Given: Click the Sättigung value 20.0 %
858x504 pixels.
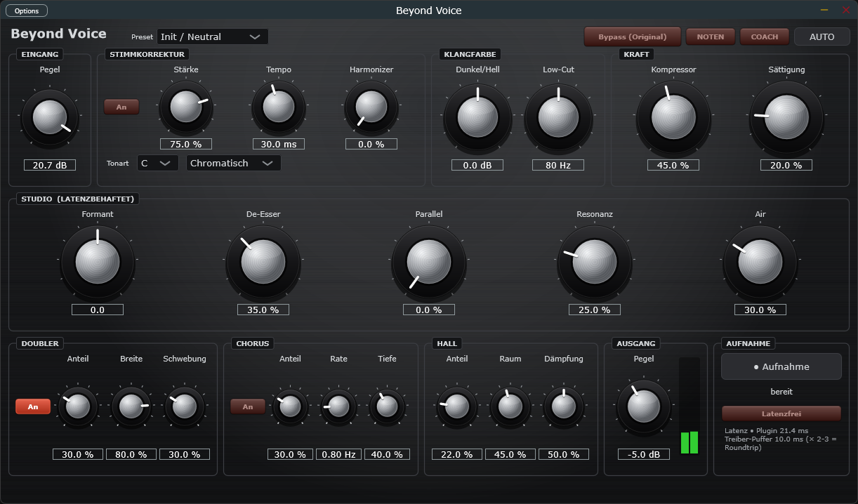Looking at the screenshot, I should (x=786, y=165).
